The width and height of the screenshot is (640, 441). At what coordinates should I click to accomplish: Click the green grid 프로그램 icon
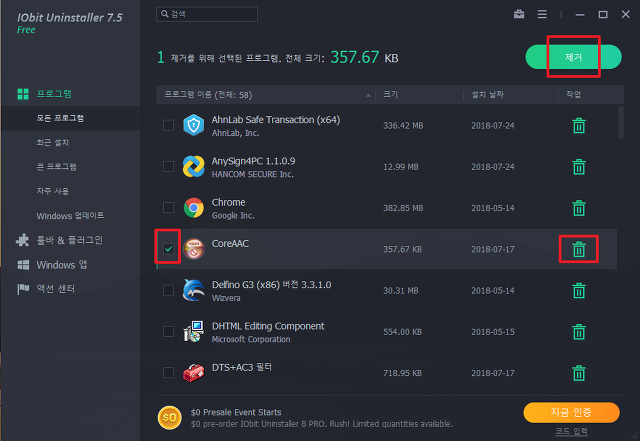[23, 94]
